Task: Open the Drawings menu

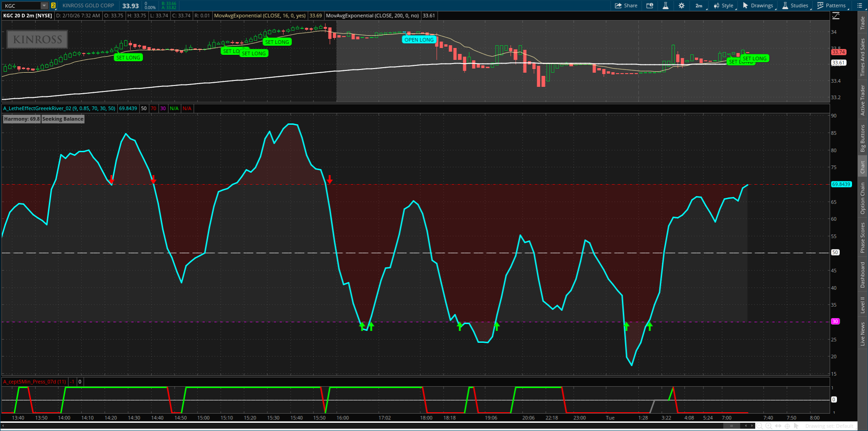Action: (x=758, y=5)
